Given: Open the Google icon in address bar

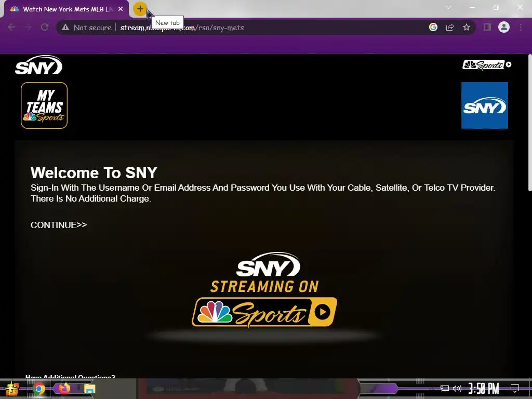Looking at the screenshot, I should click(x=433, y=27).
